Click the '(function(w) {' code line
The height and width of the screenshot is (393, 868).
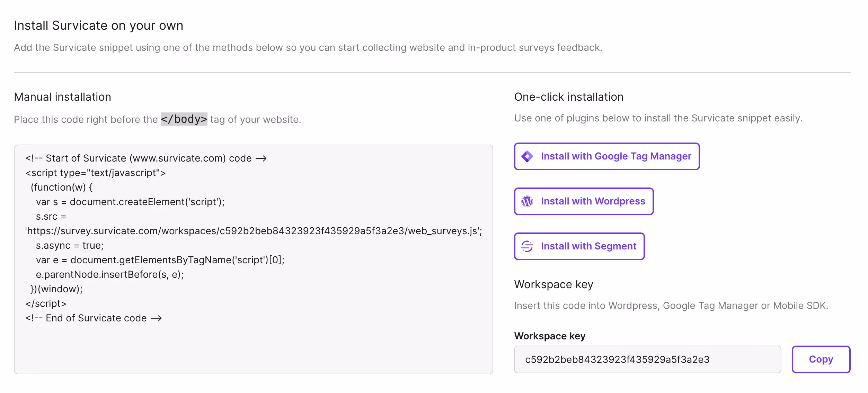point(62,188)
